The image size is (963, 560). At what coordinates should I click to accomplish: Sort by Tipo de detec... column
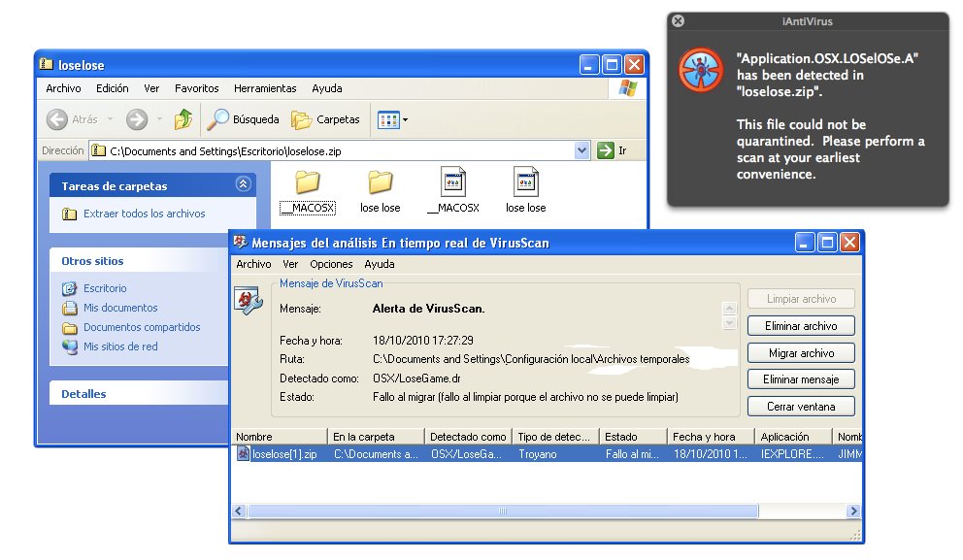click(555, 437)
